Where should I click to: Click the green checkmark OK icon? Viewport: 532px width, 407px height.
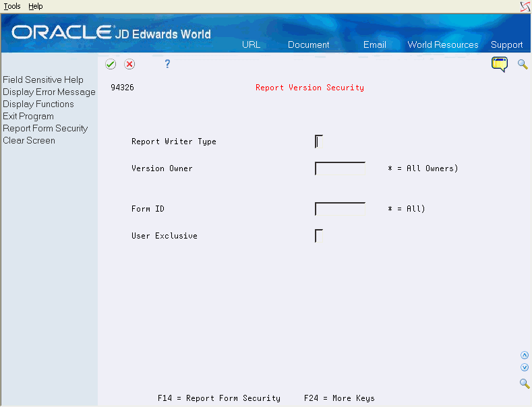tap(111, 64)
